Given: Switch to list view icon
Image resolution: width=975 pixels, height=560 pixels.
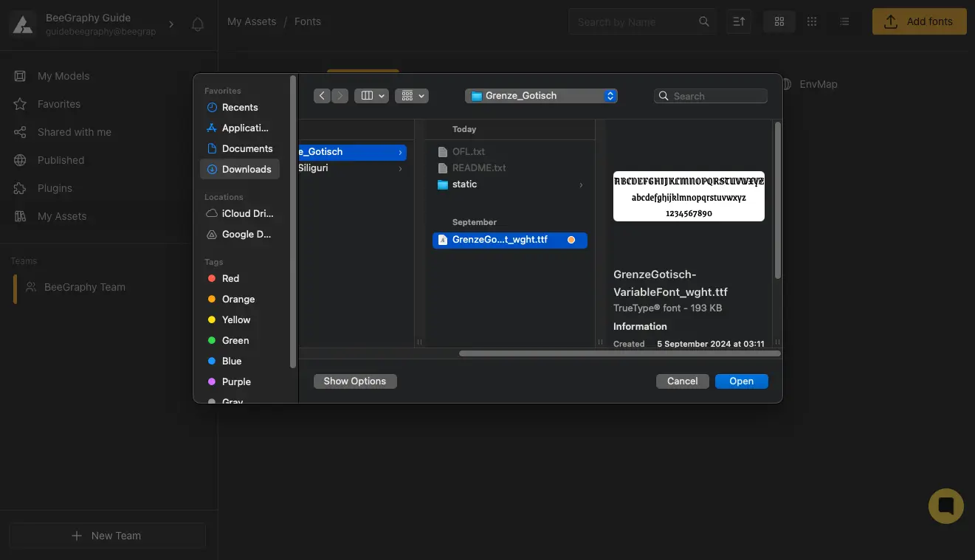Looking at the screenshot, I should [x=845, y=22].
